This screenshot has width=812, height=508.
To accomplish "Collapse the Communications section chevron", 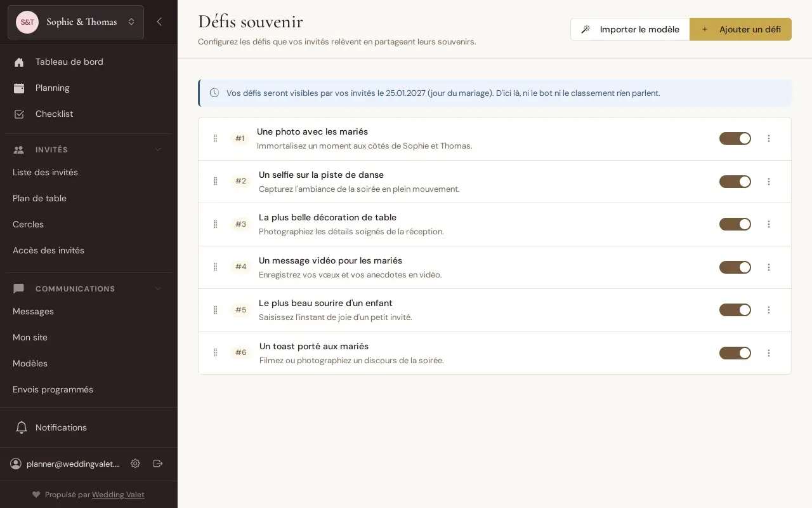I will [x=158, y=289].
